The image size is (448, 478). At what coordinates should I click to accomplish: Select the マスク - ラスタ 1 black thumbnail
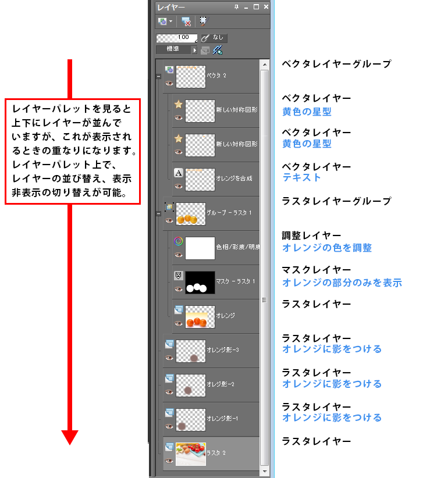pos(200,283)
